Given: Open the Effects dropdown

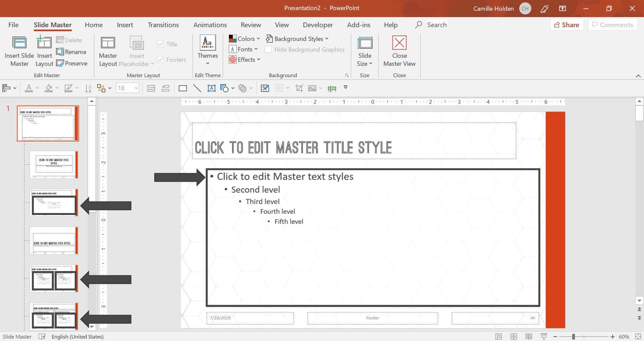Looking at the screenshot, I should [245, 59].
